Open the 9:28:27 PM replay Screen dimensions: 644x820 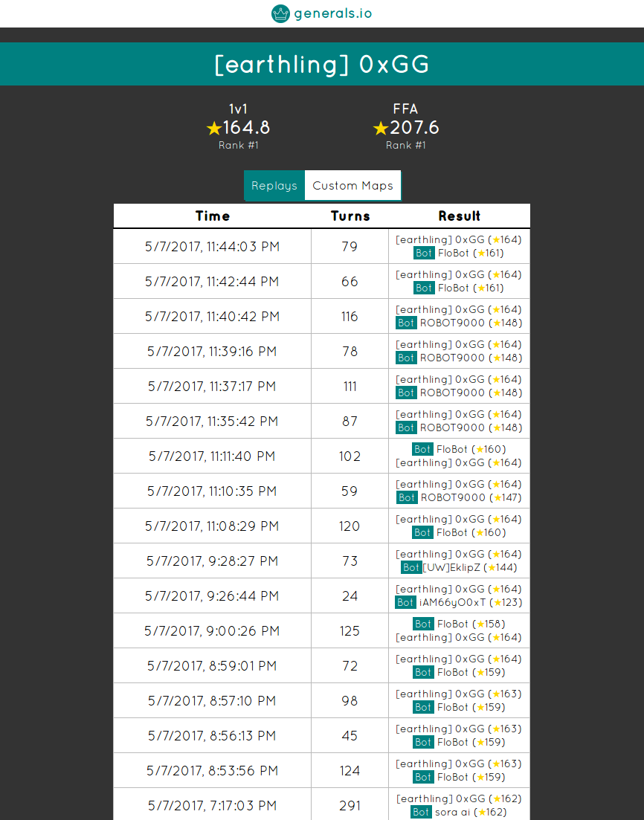[x=212, y=561]
